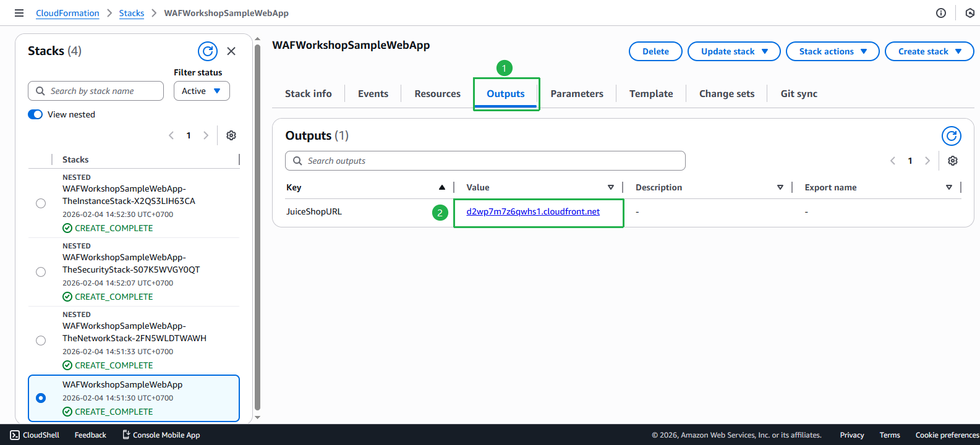Screen dimensions: 980x445
Task: Switch to the Events tab
Action: [x=373, y=94]
